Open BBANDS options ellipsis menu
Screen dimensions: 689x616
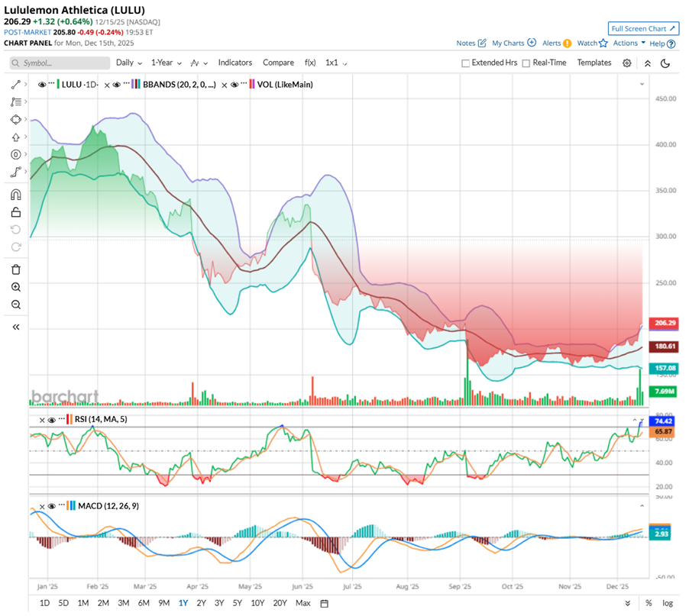coord(127,83)
